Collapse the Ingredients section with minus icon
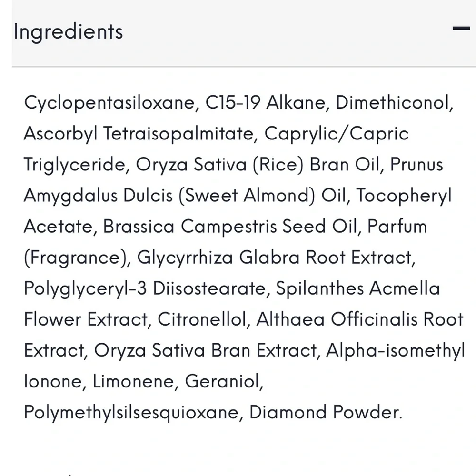The width and height of the screenshot is (476, 476). pos(461,29)
